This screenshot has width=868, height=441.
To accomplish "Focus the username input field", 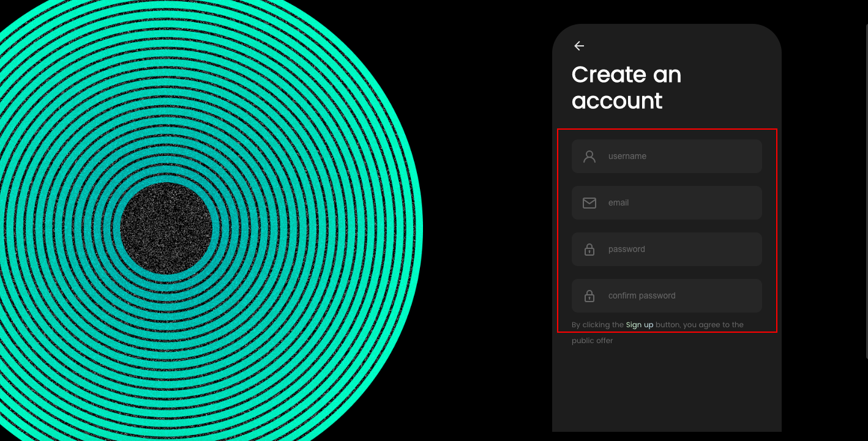I will coord(679,157).
